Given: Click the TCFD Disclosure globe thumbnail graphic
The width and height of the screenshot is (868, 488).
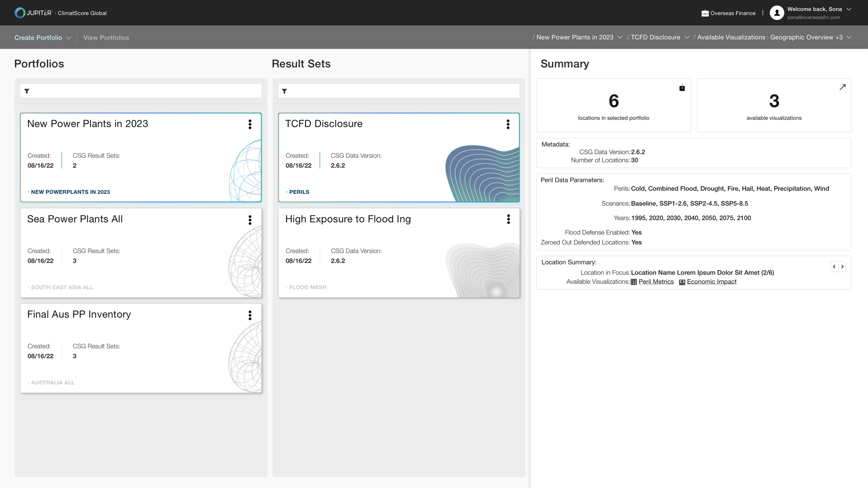Looking at the screenshot, I should click(x=482, y=173).
